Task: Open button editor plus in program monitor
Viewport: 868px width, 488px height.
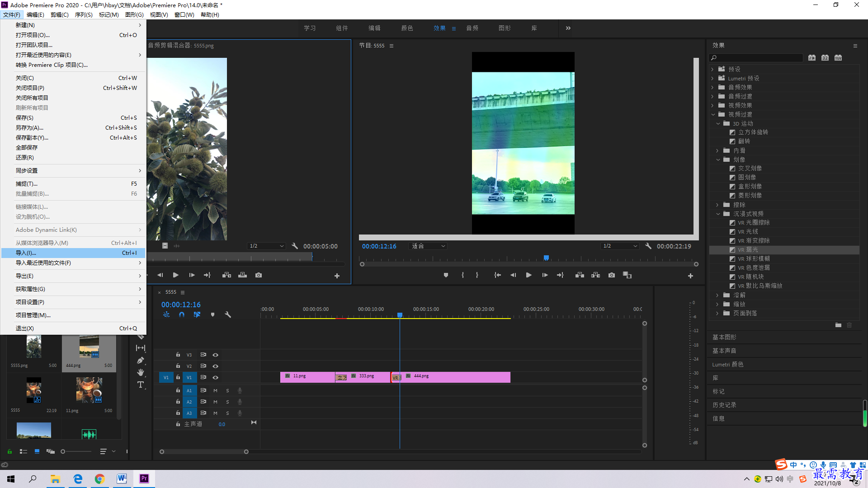Action: tap(690, 276)
